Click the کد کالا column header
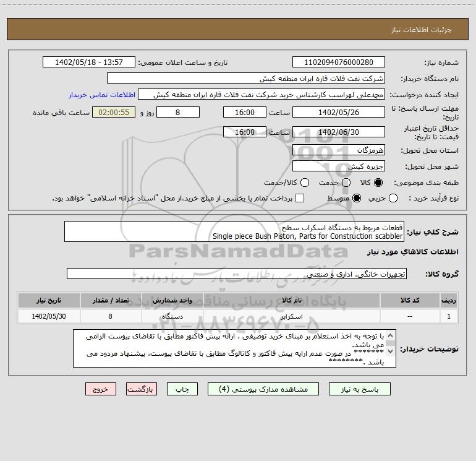The height and width of the screenshot is (461, 476). 410,300
